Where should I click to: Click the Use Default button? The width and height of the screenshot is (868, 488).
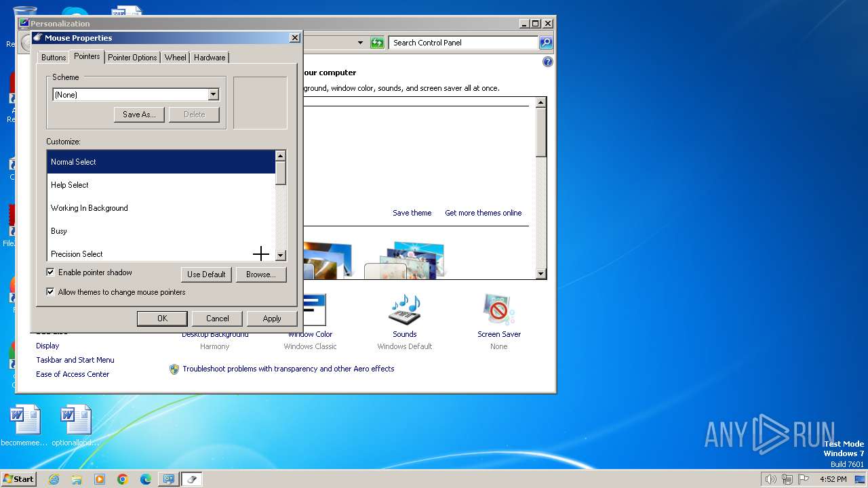tap(206, 274)
